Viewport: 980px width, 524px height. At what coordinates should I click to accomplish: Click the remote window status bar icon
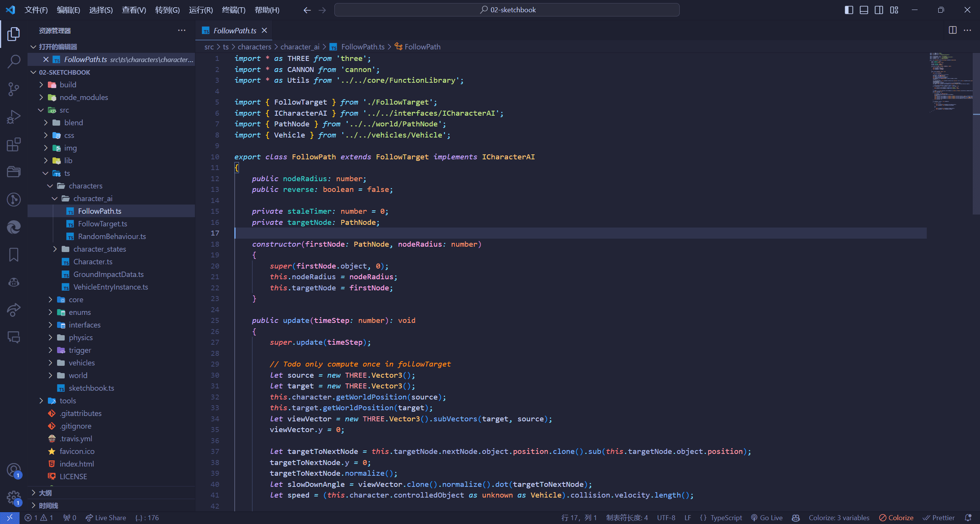(x=10, y=517)
